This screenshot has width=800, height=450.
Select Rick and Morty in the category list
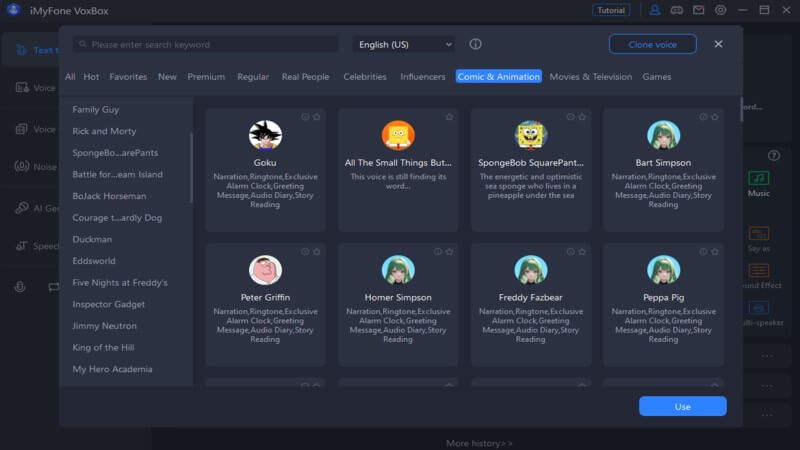[104, 131]
